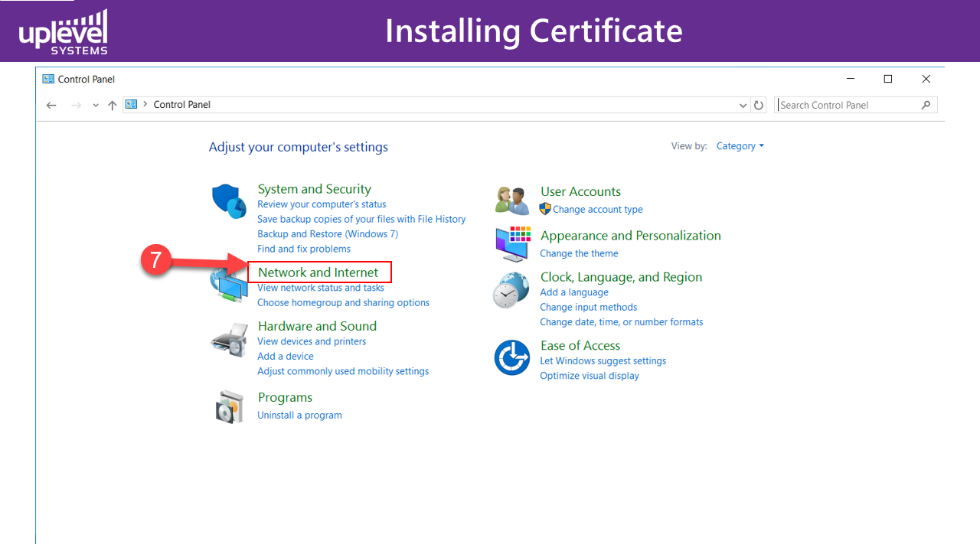The height and width of the screenshot is (551, 980).
Task: Close the Control Panel window
Action: (926, 79)
